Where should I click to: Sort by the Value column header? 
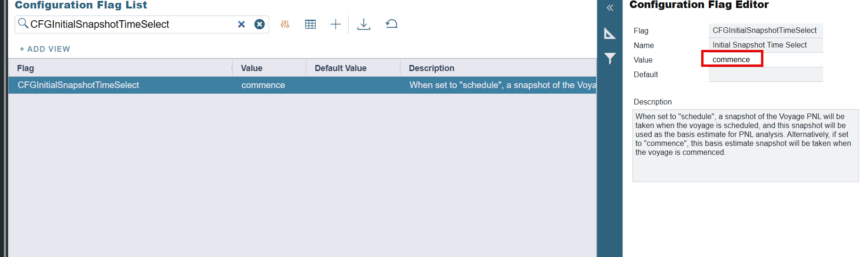[x=252, y=68]
